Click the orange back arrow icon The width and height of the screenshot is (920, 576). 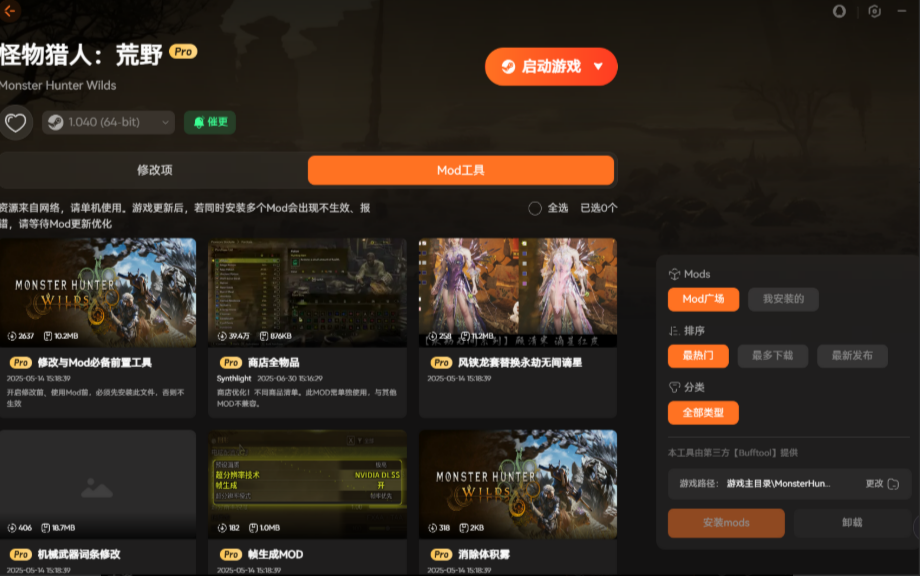pos(11,11)
